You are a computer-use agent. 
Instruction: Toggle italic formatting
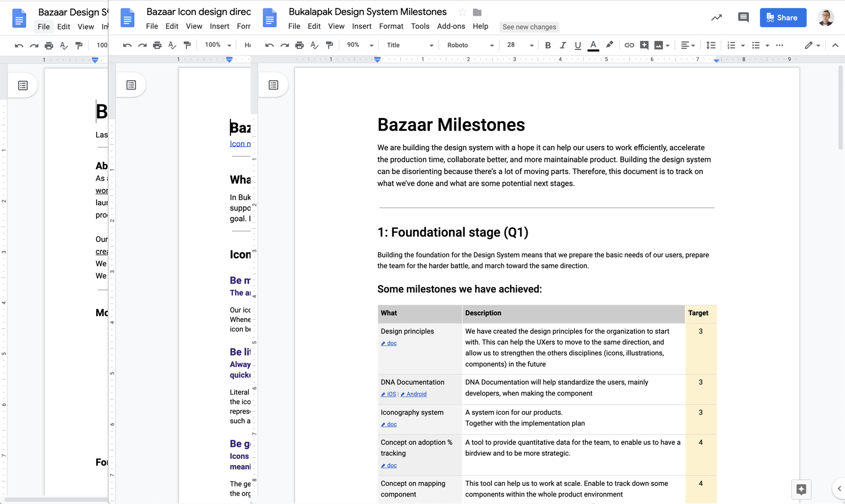tap(563, 45)
